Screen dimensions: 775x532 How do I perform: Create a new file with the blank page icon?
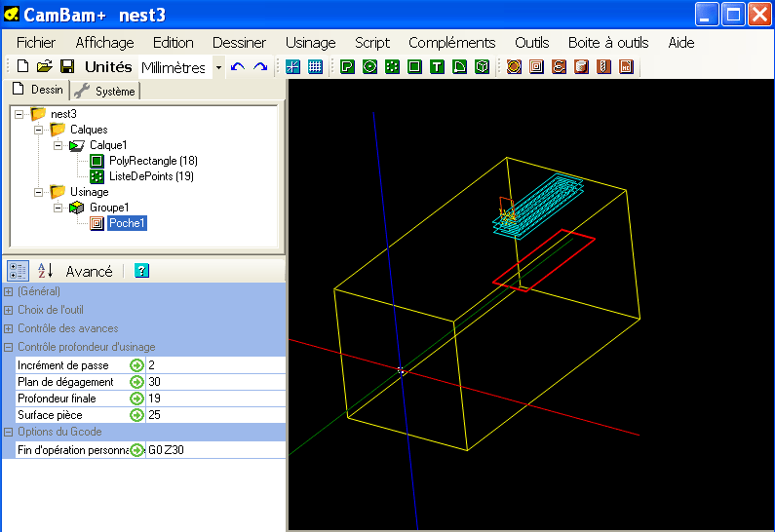coord(22,66)
